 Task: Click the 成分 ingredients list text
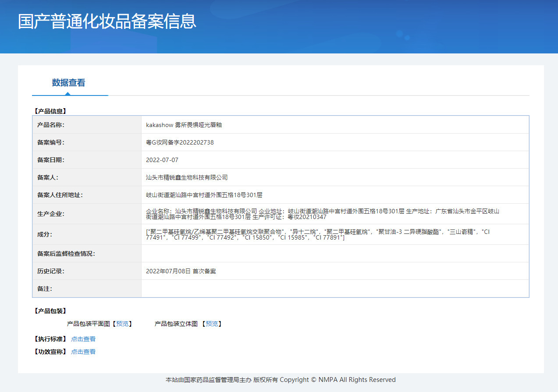tap(318, 234)
